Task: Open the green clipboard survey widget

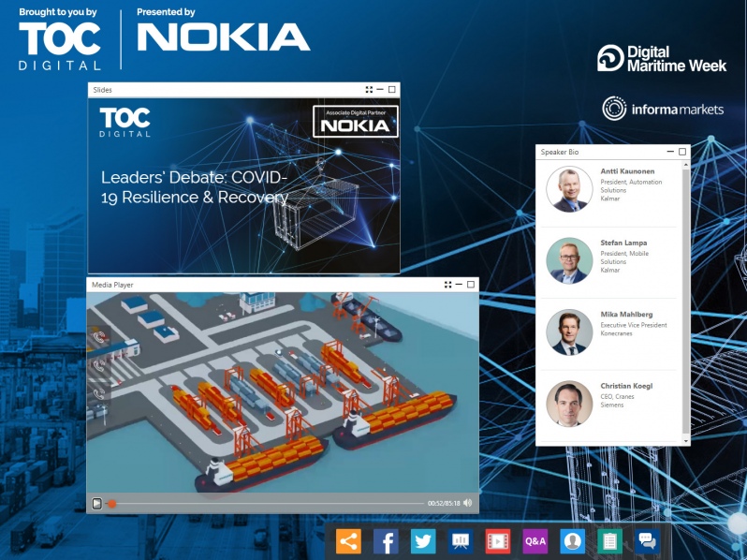Action: (609, 541)
